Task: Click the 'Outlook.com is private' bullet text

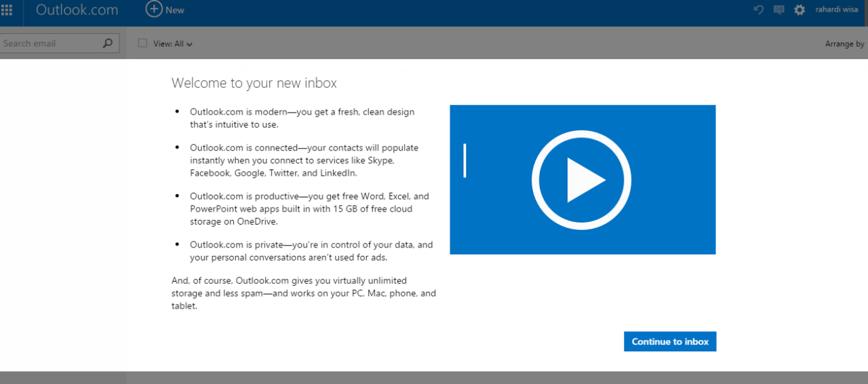Action: pos(311,251)
